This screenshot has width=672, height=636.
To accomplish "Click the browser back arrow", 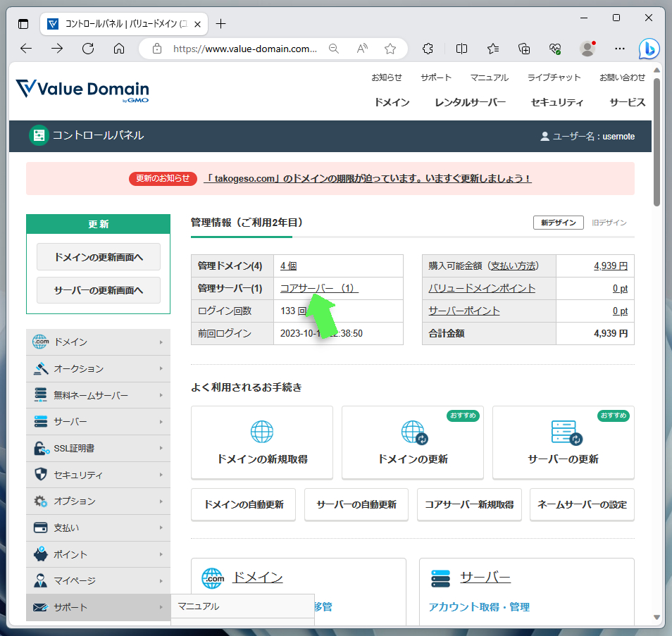I will [x=26, y=49].
